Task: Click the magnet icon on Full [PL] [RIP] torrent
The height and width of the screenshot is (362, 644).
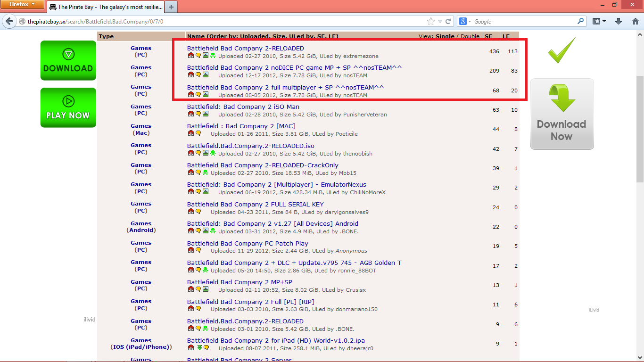Action: [x=191, y=309]
